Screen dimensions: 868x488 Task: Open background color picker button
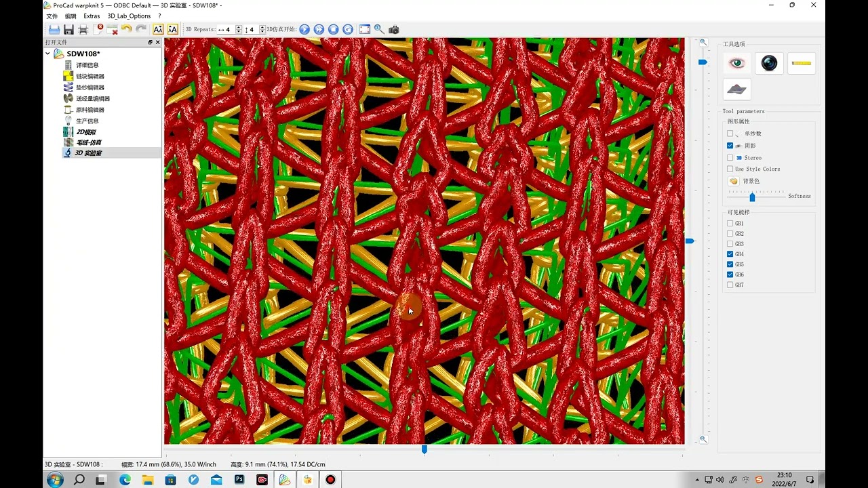click(x=733, y=181)
